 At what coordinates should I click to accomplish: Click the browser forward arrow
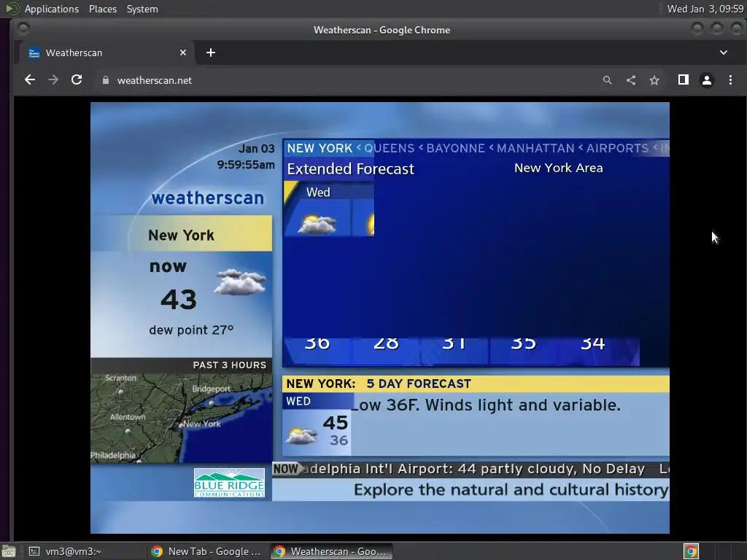point(53,80)
